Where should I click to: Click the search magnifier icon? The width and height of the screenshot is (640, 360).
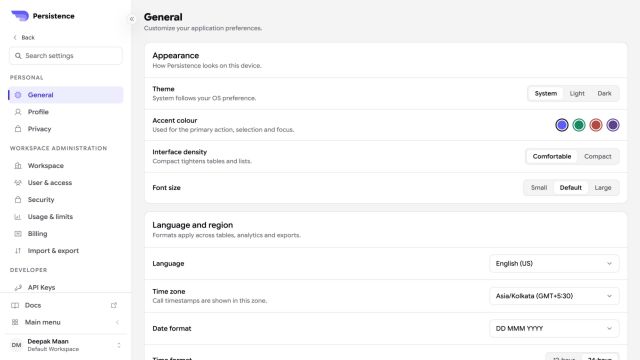pyautogui.click(x=18, y=56)
